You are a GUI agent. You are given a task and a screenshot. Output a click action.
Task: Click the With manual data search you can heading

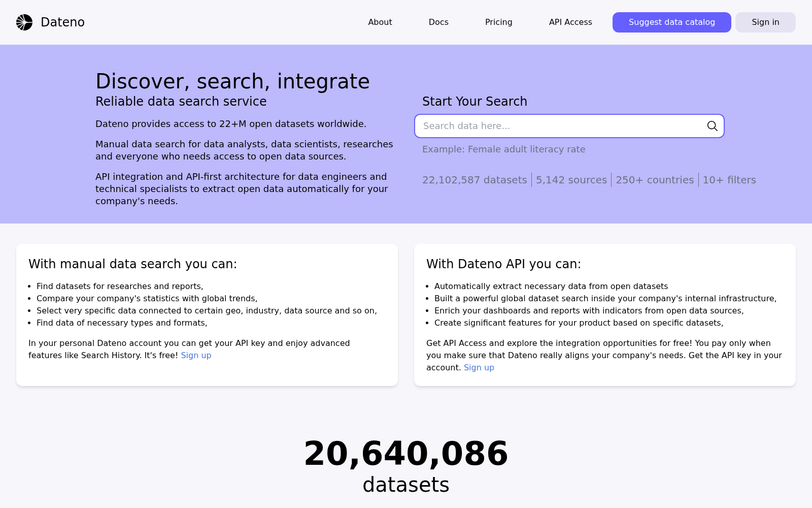[133, 264]
